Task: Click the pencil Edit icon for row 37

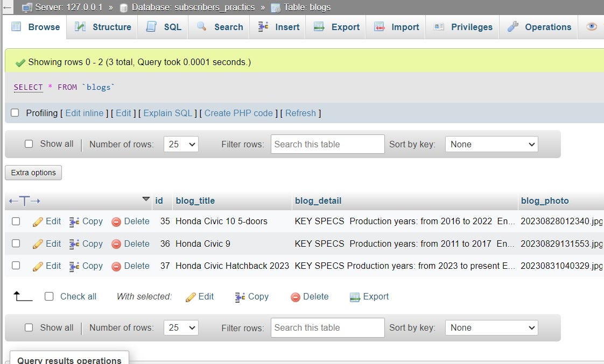Action: click(x=38, y=267)
